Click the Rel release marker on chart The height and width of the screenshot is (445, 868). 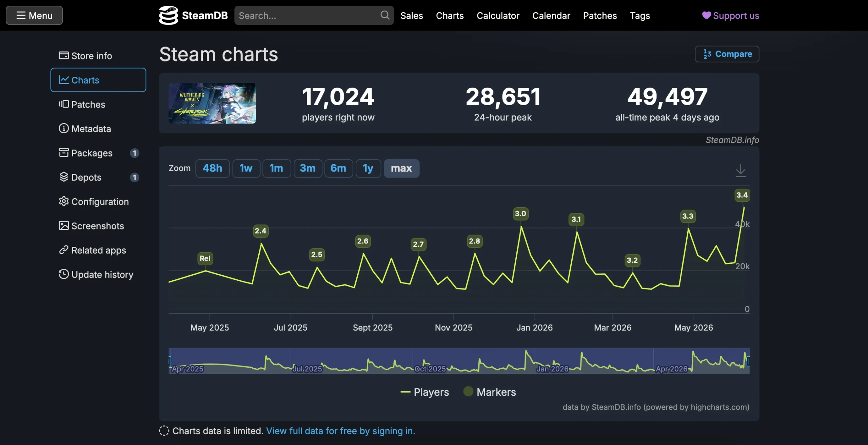pyautogui.click(x=205, y=258)
